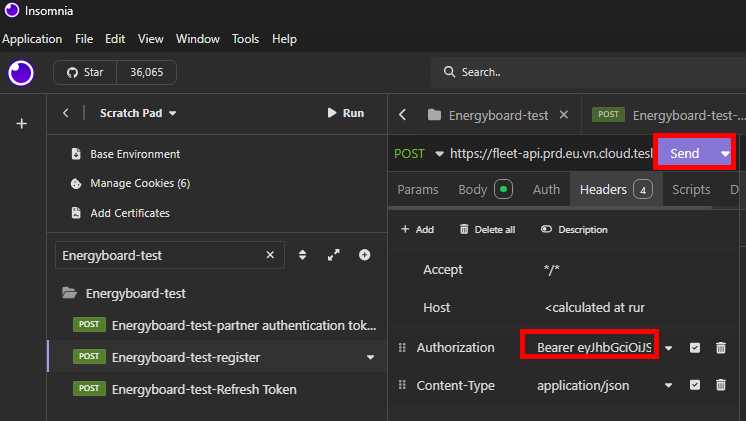Click the Accept header value
Image resolution: width=746 pixels, height=421 pixels.
(552, 270)
